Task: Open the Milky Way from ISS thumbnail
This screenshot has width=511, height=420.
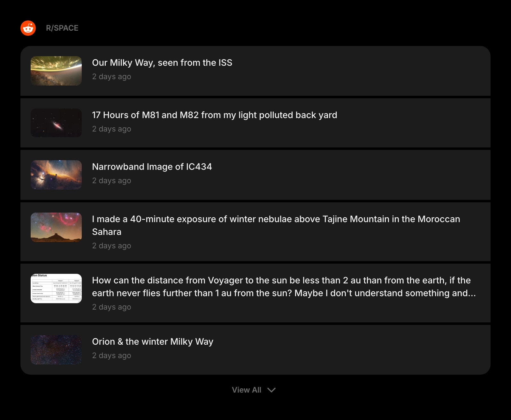Action: pyautogui.click(x=56, y=71)
